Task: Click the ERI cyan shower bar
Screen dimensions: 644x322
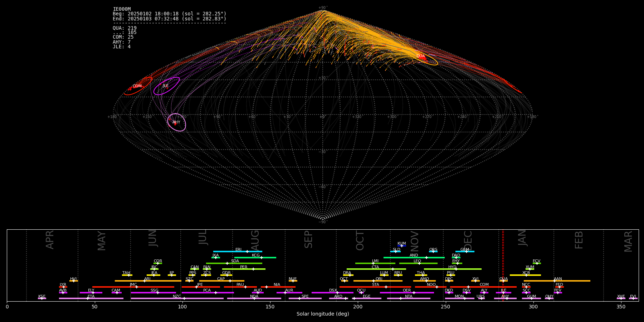Action: 238,252
